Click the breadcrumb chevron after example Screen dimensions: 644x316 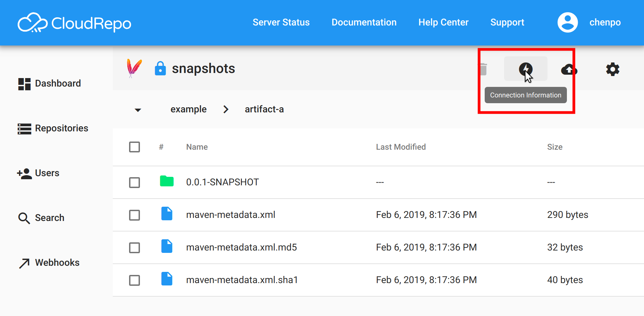(x=226, y=109)
